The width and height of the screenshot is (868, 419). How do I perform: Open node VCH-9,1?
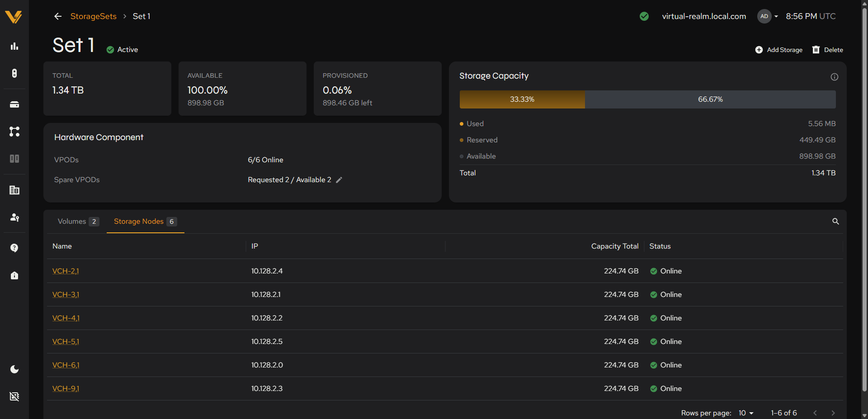(66, 389)
